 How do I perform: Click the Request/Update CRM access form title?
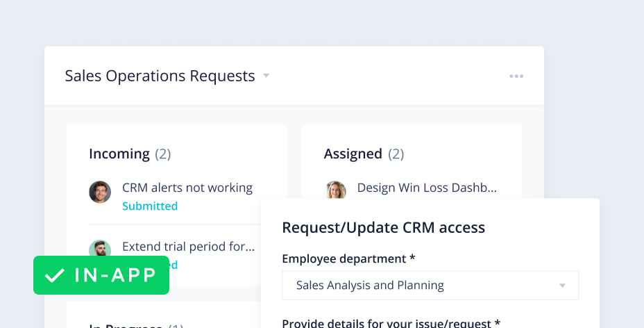[x=383, y=227]
